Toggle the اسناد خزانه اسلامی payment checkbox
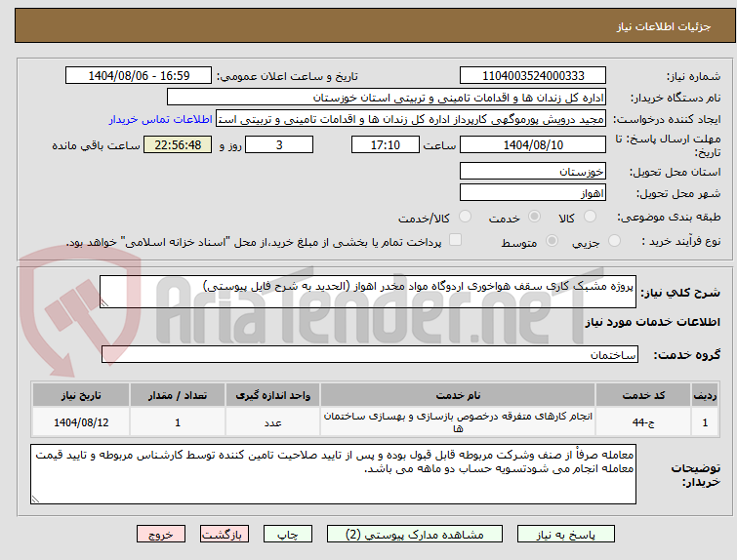737x560 pixels. click(455, 240)
